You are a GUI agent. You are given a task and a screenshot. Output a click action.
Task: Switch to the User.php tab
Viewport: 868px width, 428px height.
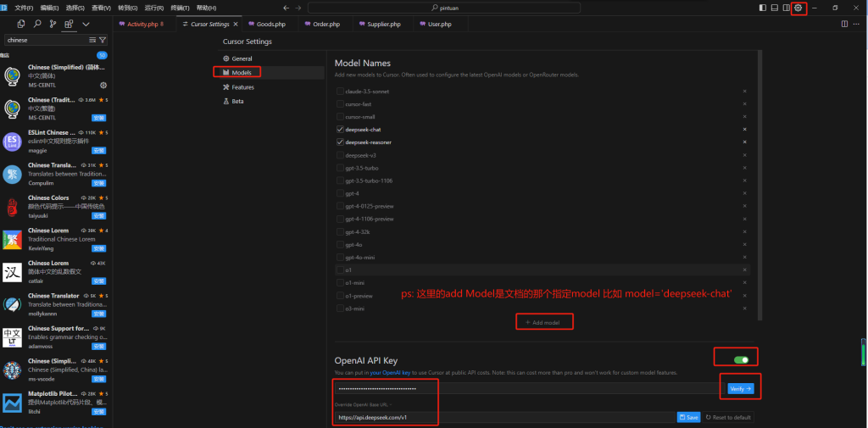(440, 25)
